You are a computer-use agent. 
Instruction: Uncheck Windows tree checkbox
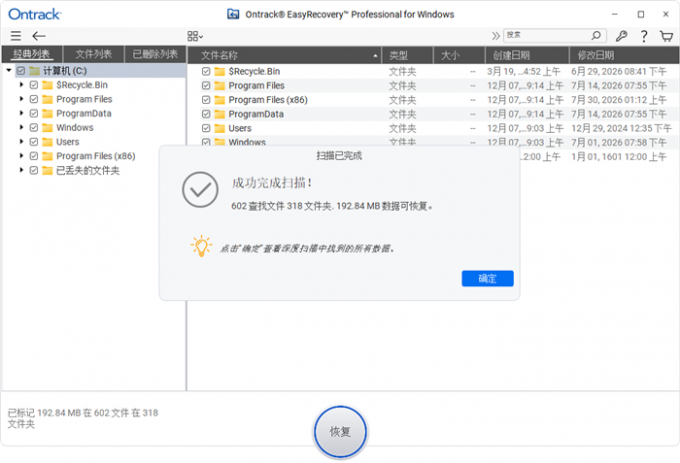click(34, 127)
